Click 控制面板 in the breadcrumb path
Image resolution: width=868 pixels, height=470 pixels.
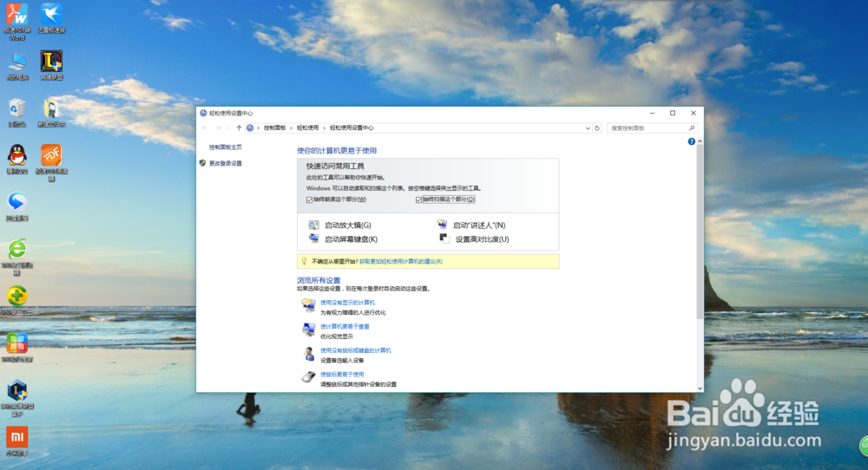click(x=274, y=127)
